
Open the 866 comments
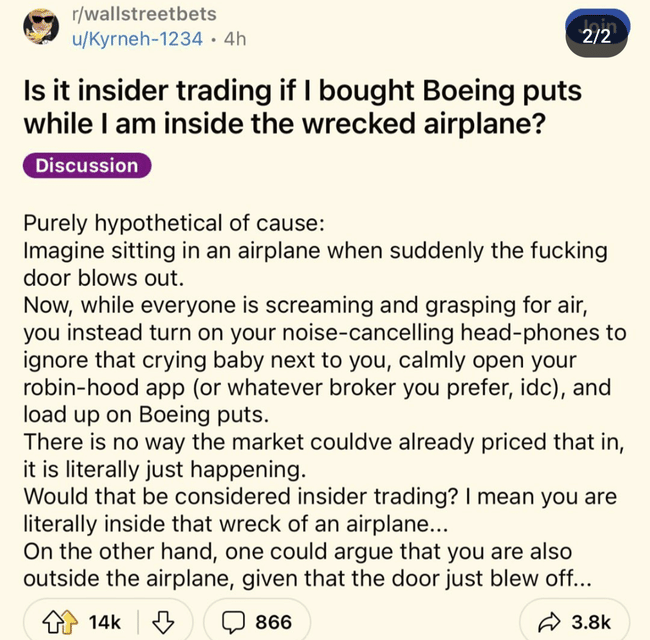click(274, 621)
